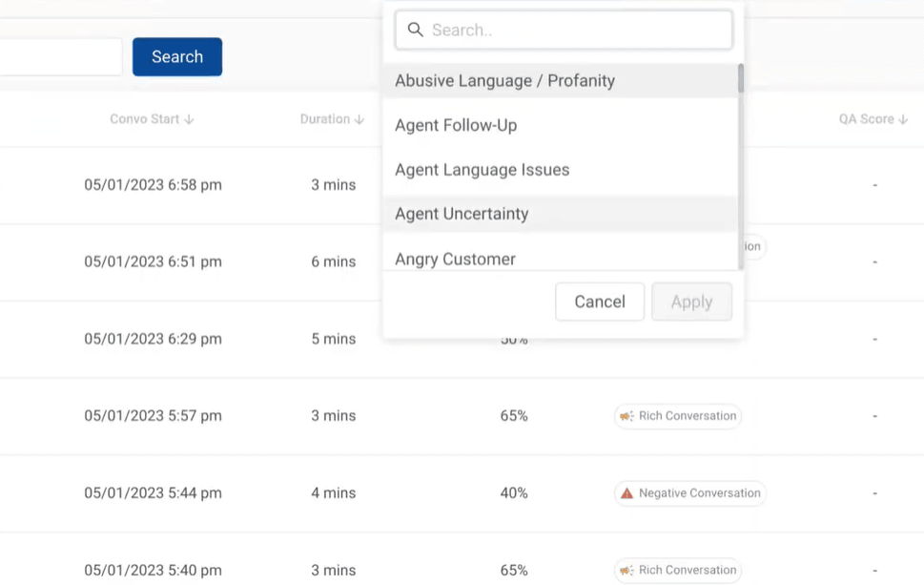Cancel the filter selection
The width and height of the screenshot is (924, 585).
click(599, 302)
